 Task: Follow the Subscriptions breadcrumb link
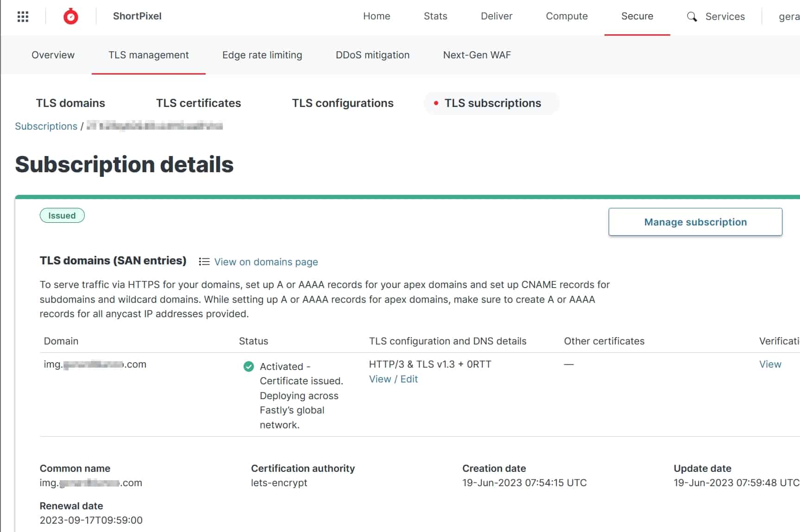coord(46,126)
